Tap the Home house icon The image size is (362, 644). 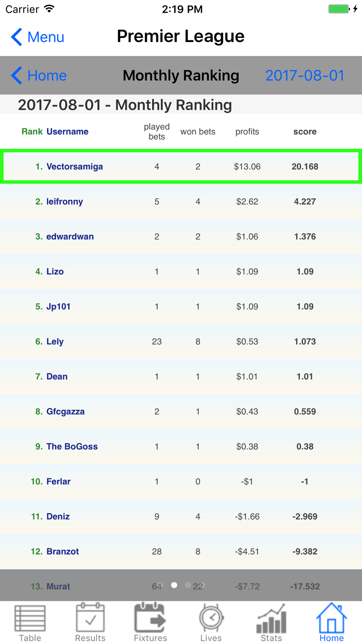tap(331, 617)
